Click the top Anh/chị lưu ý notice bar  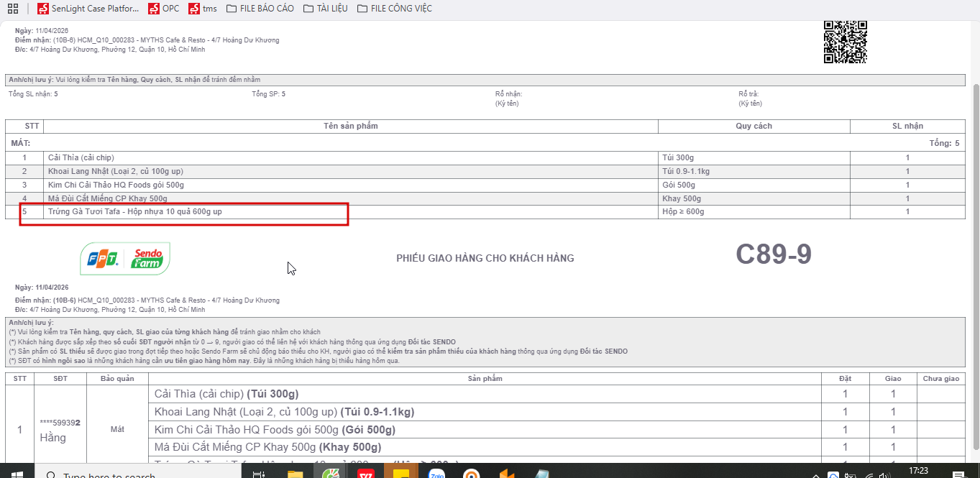[485, 80]
